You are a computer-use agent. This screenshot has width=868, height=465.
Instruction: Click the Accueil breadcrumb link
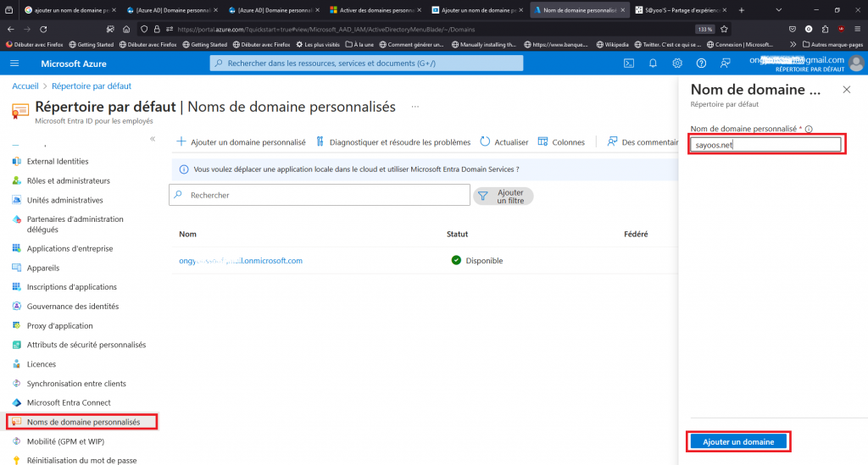tap(25, 86)
